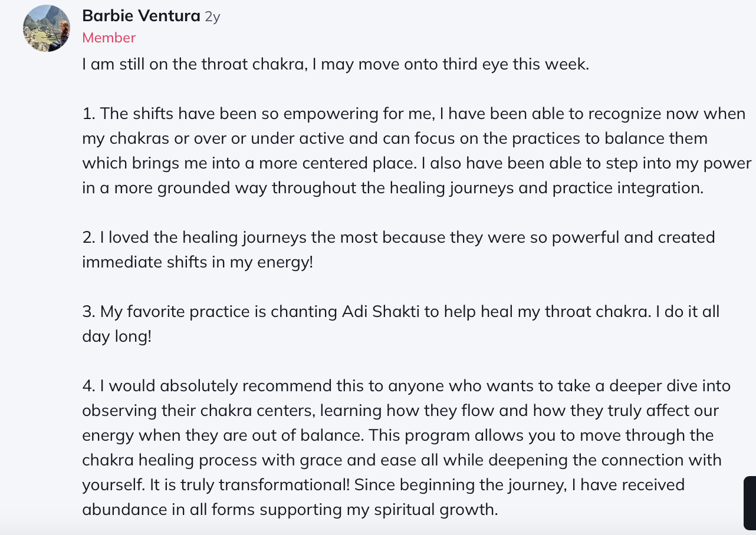Select the pink Member role label
Viewport: 756px width, 535px height.
[109, 38]
